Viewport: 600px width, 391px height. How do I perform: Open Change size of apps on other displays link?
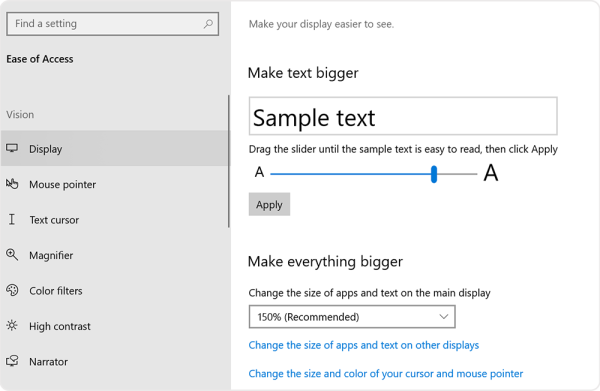tap(364, 345)
